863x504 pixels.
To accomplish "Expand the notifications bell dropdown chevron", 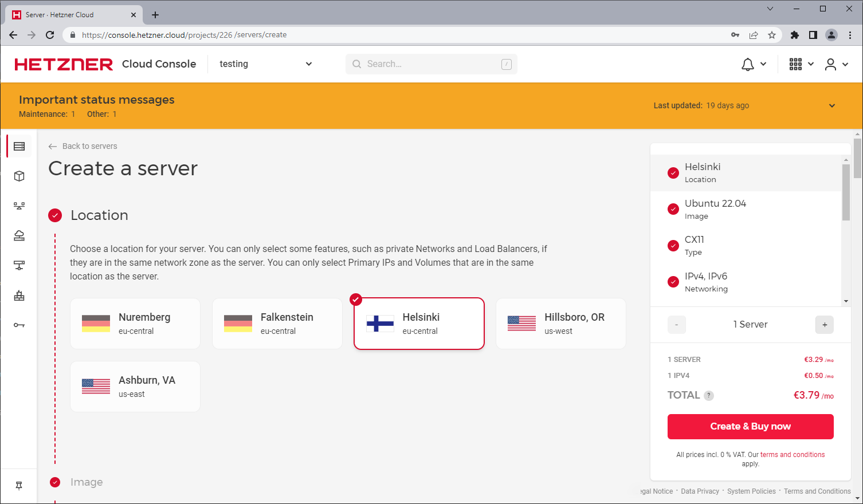I will [x=763, y=64].
